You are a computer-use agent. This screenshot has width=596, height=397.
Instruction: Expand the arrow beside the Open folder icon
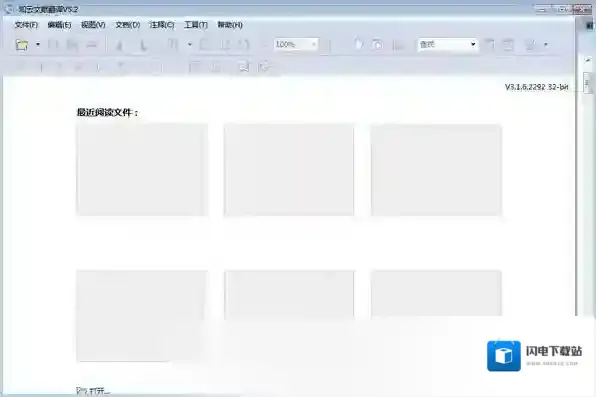point(38,44)
